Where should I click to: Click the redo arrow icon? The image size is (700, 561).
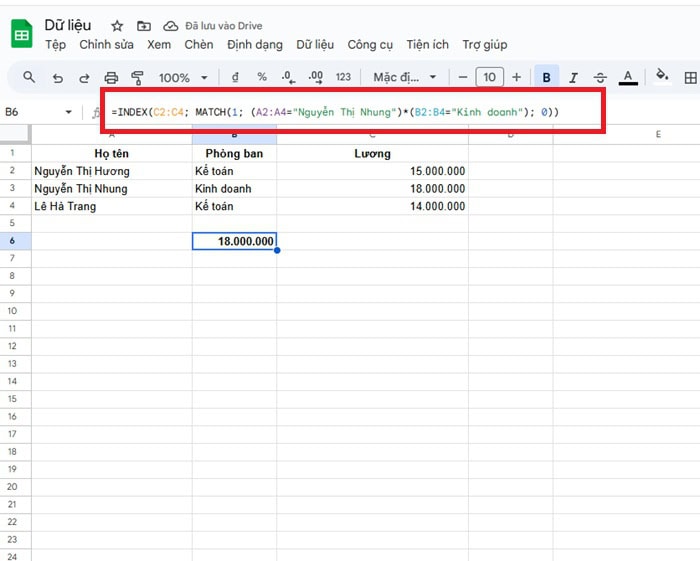point(84,77)
